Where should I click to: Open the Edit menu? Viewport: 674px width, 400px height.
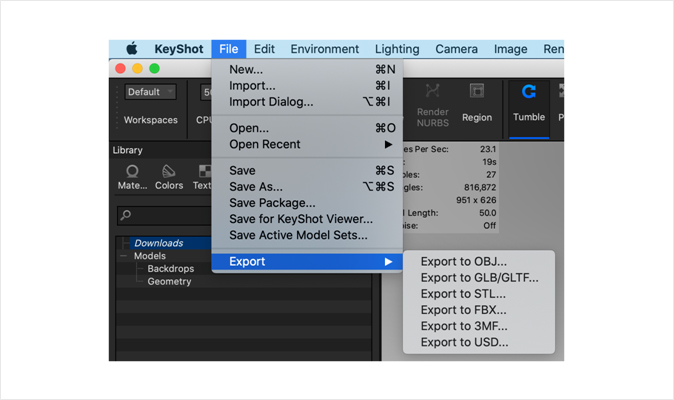coord(264,49)
